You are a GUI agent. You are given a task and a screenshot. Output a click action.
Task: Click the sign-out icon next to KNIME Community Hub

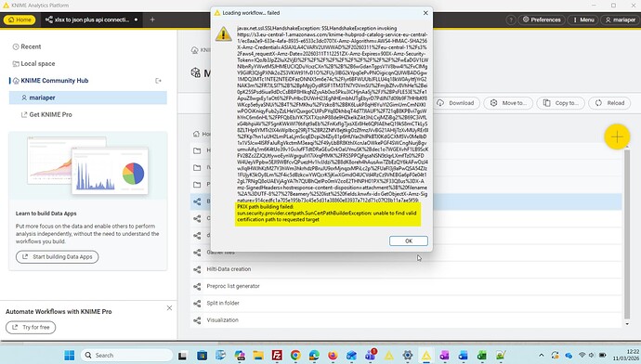[x=158, y=81]
